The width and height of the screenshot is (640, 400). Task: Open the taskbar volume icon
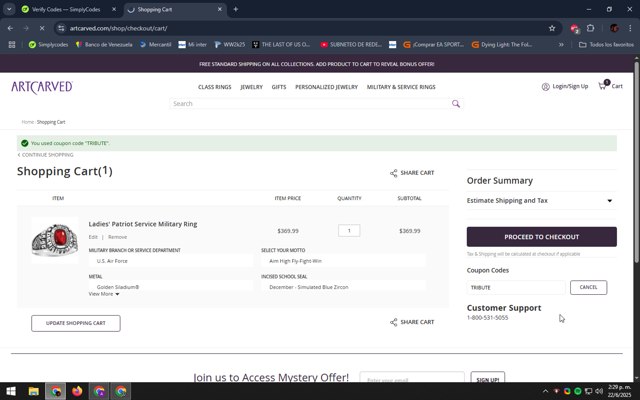tap(599, 391)
